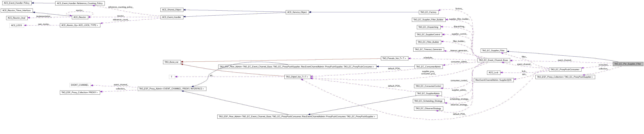The image size is (644, 134).
Task: Click the RtecEventChannelAdmin::SupplierQOS node
Action: click(494, 80)
